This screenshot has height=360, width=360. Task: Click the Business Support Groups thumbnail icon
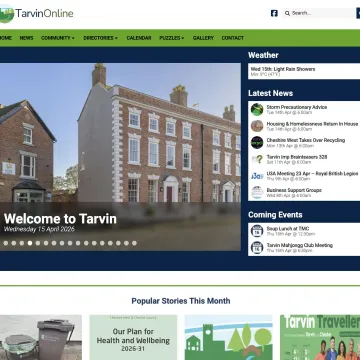(x=257, y=192)
